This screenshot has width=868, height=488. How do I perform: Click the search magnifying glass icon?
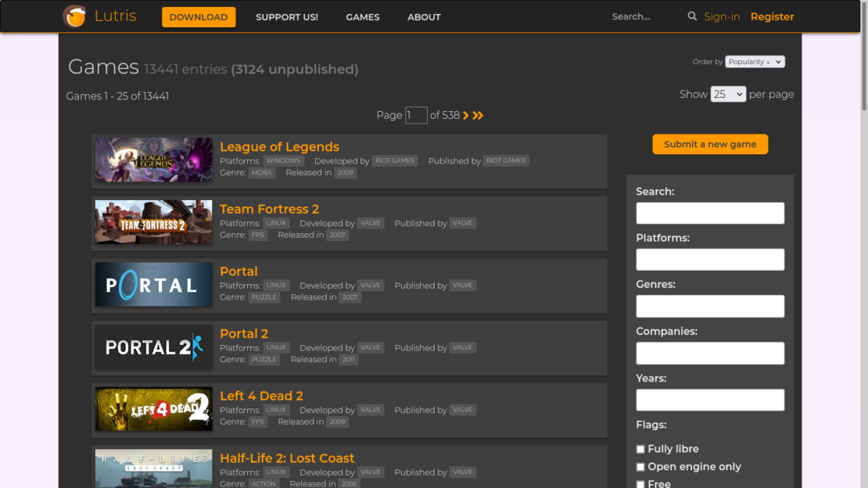pos(691,16)
